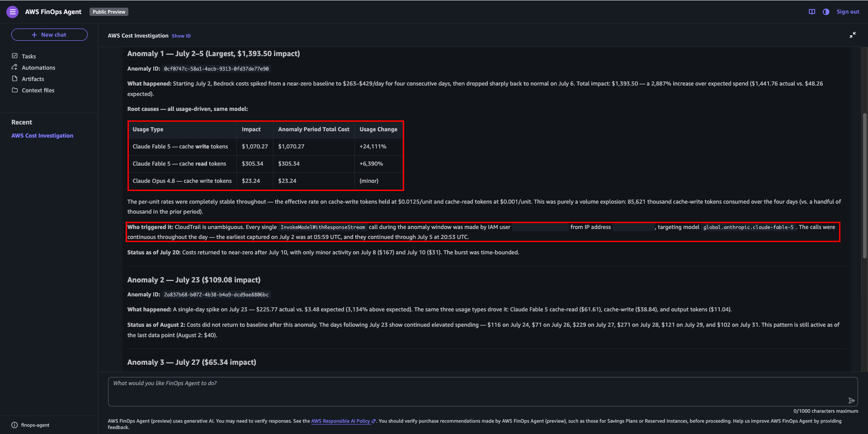Click the Sign out link
Viewport: 868px width, 434px height.
[848, 12]
